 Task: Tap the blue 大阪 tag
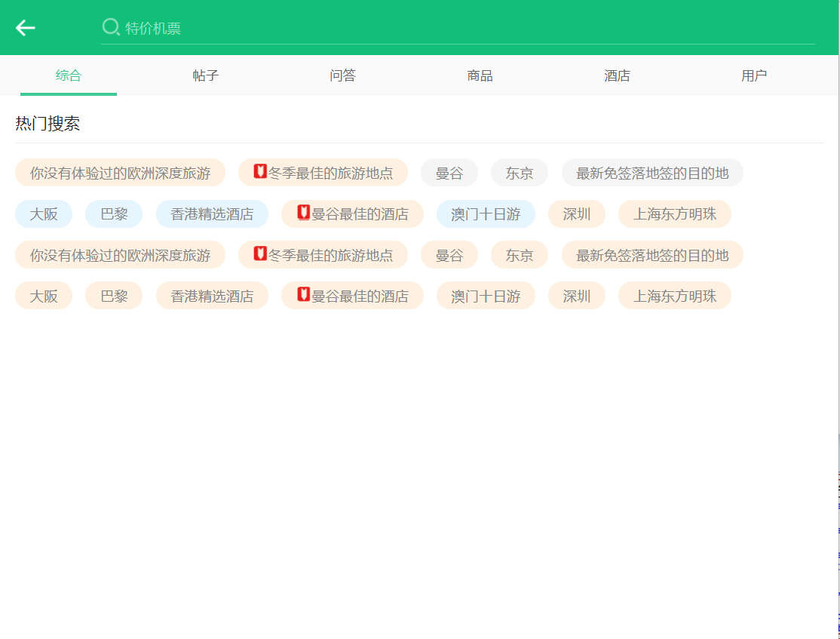(44, 214)
